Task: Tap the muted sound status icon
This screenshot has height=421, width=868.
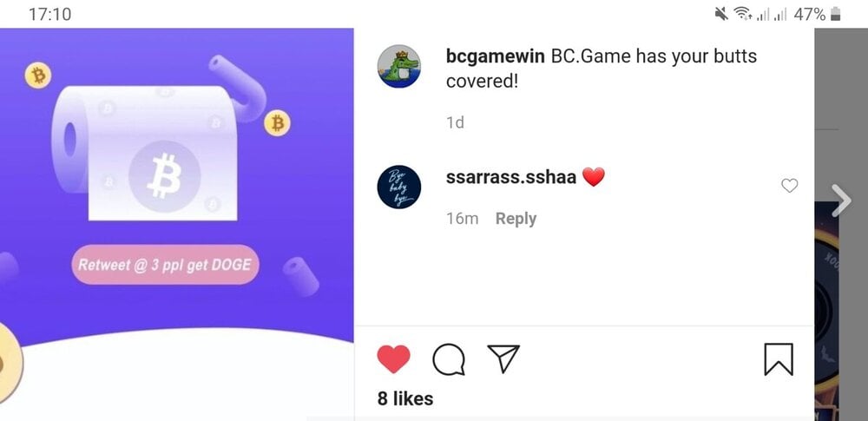Action: 721,15
